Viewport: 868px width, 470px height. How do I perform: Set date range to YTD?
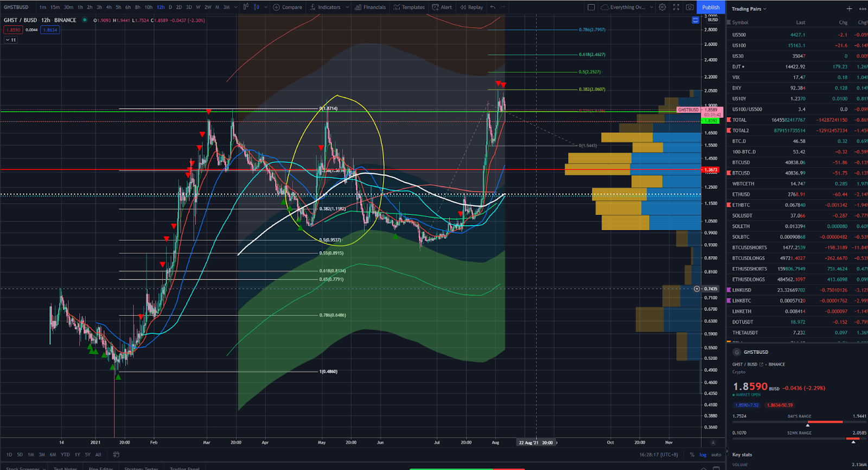pyautogui.click(x=65, y=455)
